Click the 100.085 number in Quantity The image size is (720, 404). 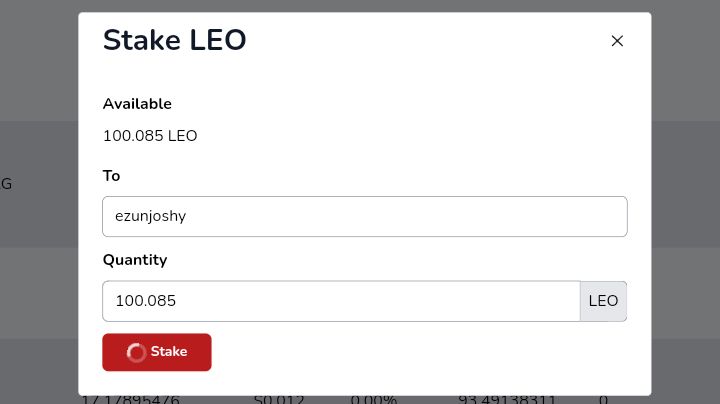[x=146, y=301]
